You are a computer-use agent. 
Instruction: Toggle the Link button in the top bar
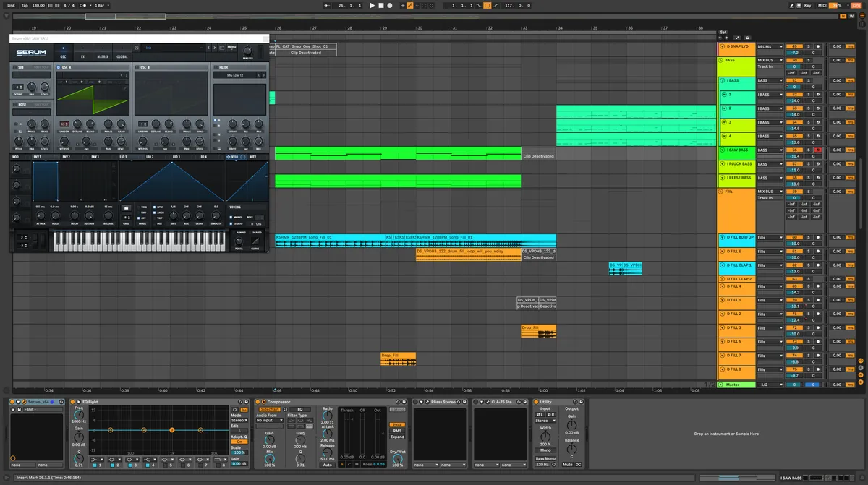[11, 5]
